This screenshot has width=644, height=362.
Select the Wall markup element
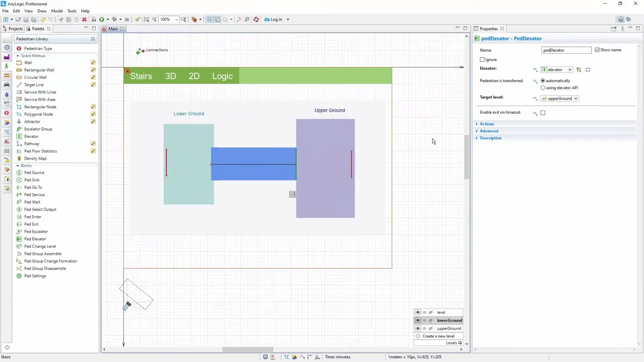tap(28, 63)
